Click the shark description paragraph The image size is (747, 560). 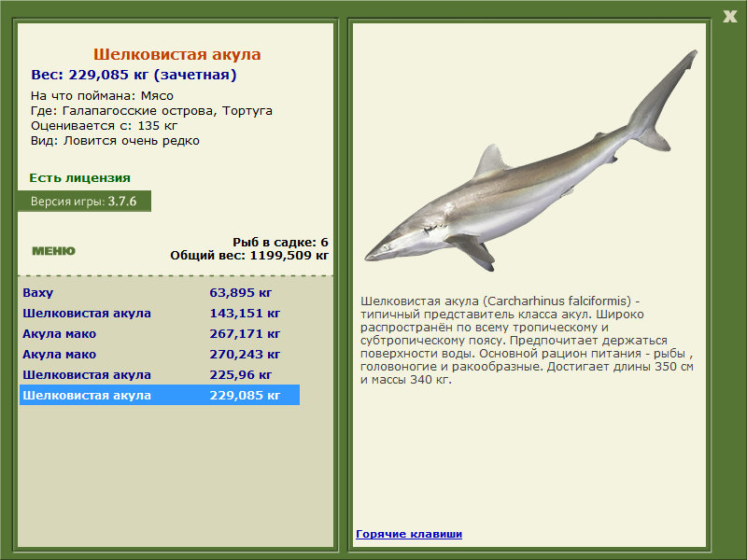pyautogui.click(x=527, y=340)
